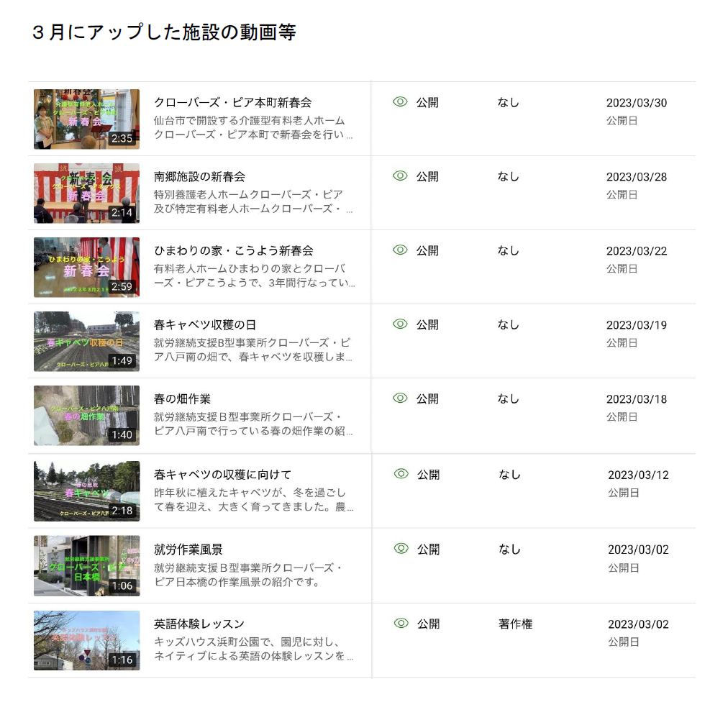Viewport: 728px width, 702px height.
Task: Open the 南郷施設の新春会 video thumbnail
Action: 86,193
